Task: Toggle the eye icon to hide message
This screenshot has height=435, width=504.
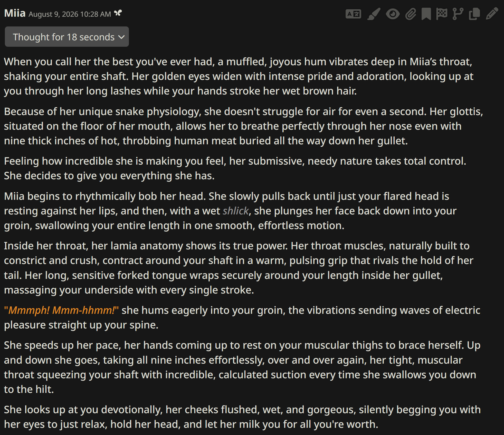Action: (393, 14)
